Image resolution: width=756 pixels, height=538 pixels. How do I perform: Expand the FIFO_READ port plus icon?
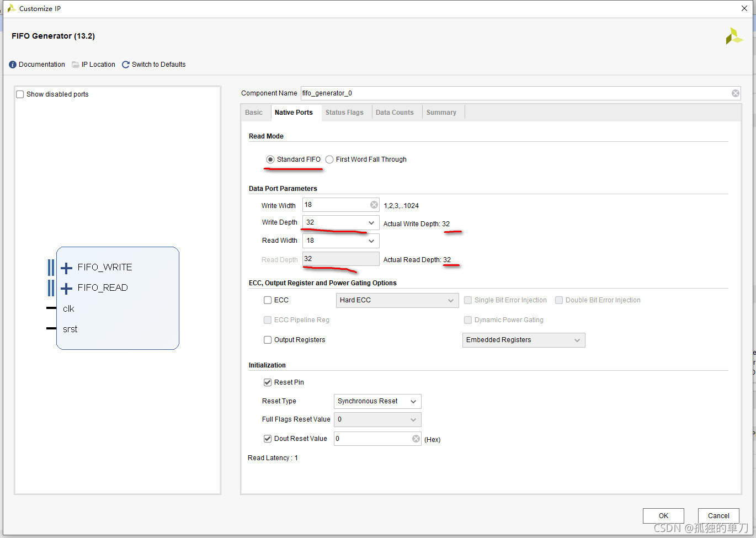pos(66,288)
